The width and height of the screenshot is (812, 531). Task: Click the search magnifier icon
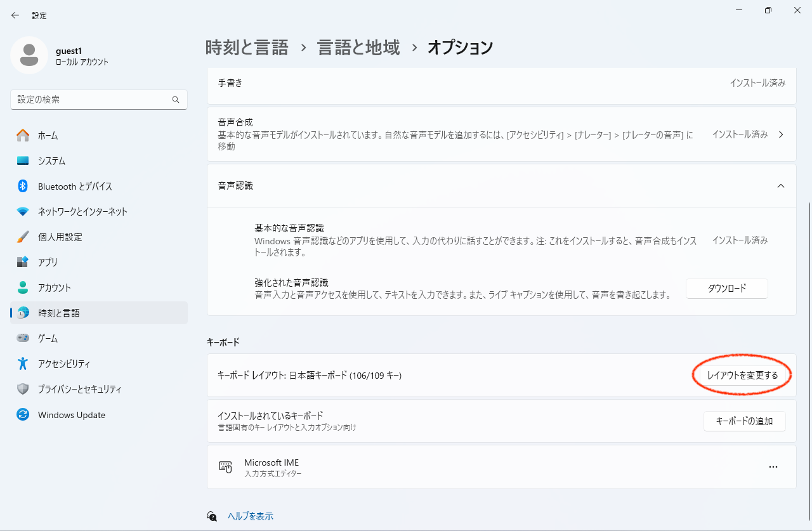176,100
